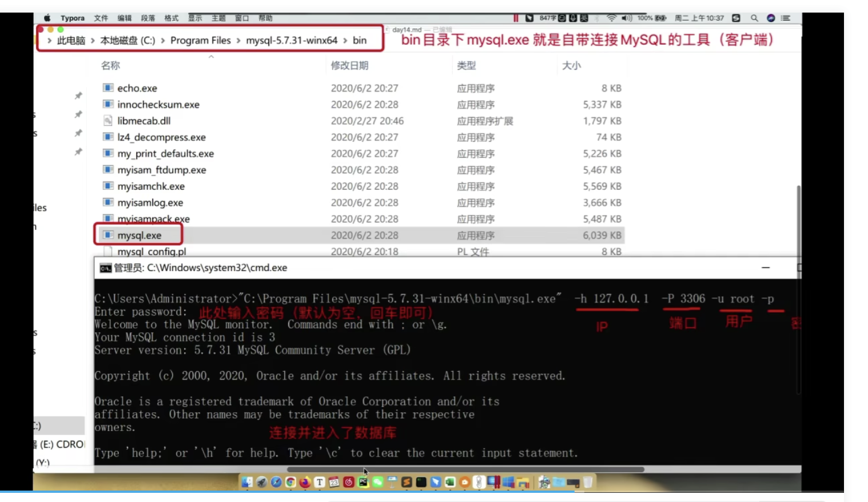Image resolution: width=868 pixels, height=502 pixels.
Task: Open Windows logo icon in dock
Action: [508, 482]
